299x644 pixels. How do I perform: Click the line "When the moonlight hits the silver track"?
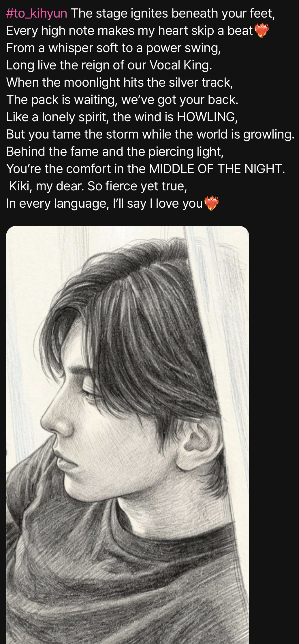tap(119, 82)
